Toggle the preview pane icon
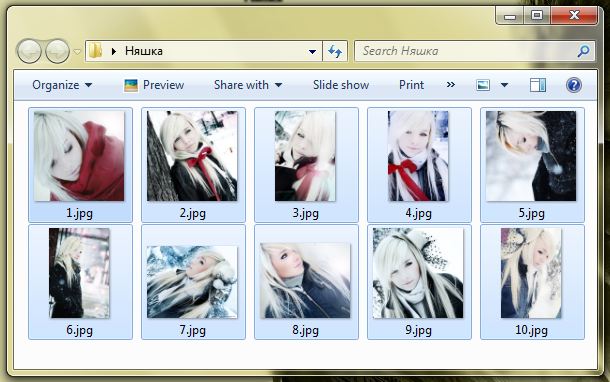Screen dimensions: 610x382 [538, 85]
